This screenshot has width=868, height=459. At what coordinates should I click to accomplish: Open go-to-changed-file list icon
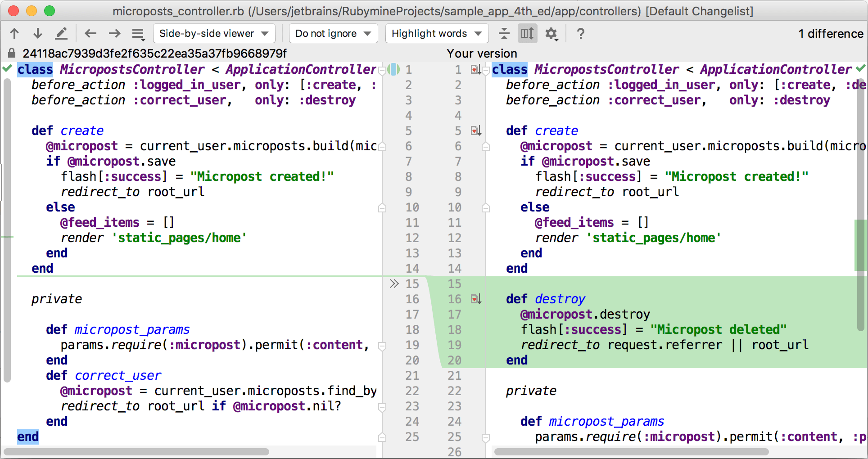(x=138, y=34)
